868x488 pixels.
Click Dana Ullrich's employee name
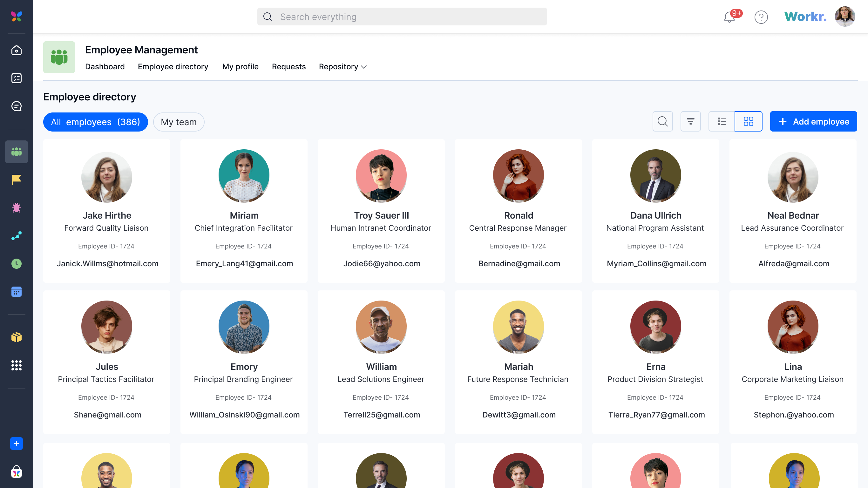(x=656, y=215)
